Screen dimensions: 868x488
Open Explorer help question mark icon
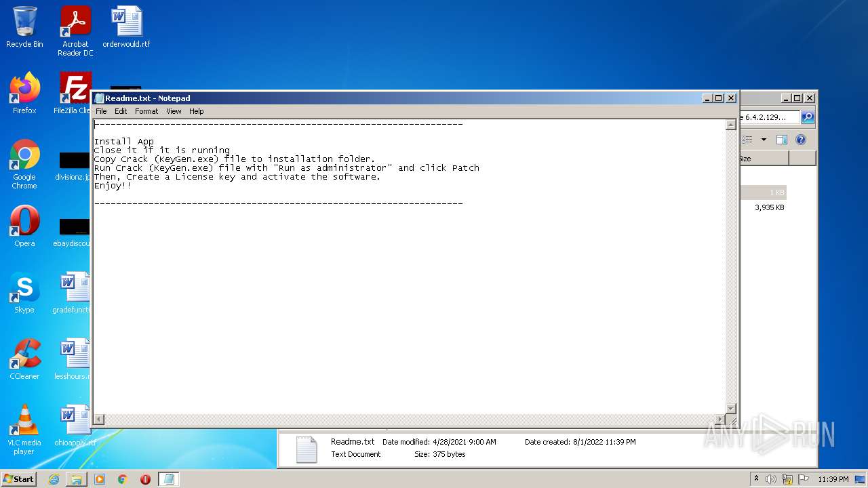click(x=801, y=140)
